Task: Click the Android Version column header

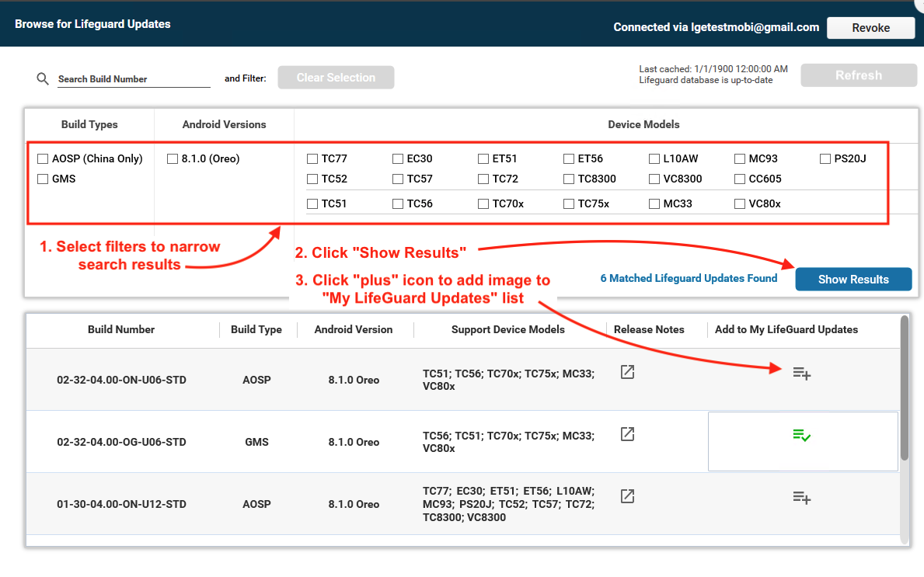Action: point(354,329)
